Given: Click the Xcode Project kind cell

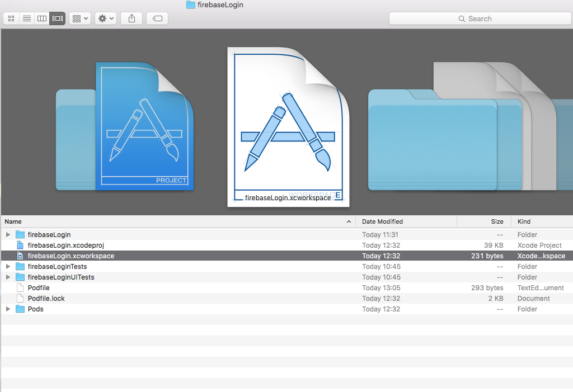Looking at the screenshot, I should point(539,245).
